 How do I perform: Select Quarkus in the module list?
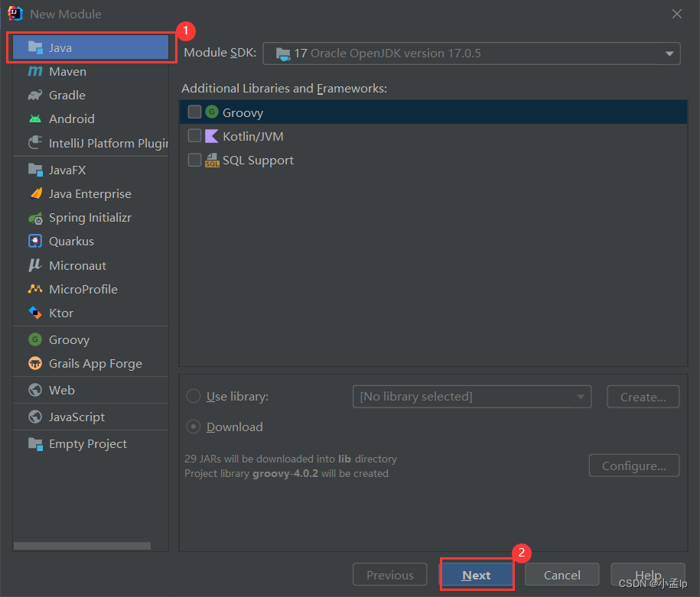[x=90, y=241]
